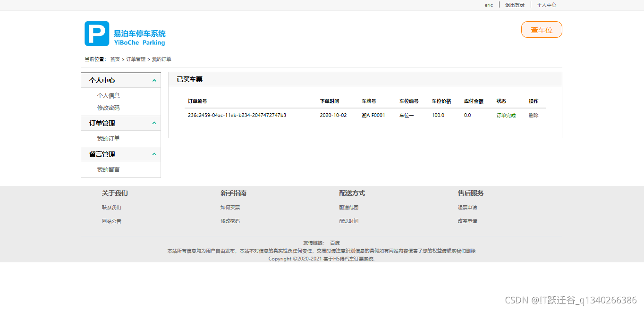Image resolution: width=644 pixels, height=310 pixels.
Task: Open the 百度 friendly link
Action: coord(335,243)
